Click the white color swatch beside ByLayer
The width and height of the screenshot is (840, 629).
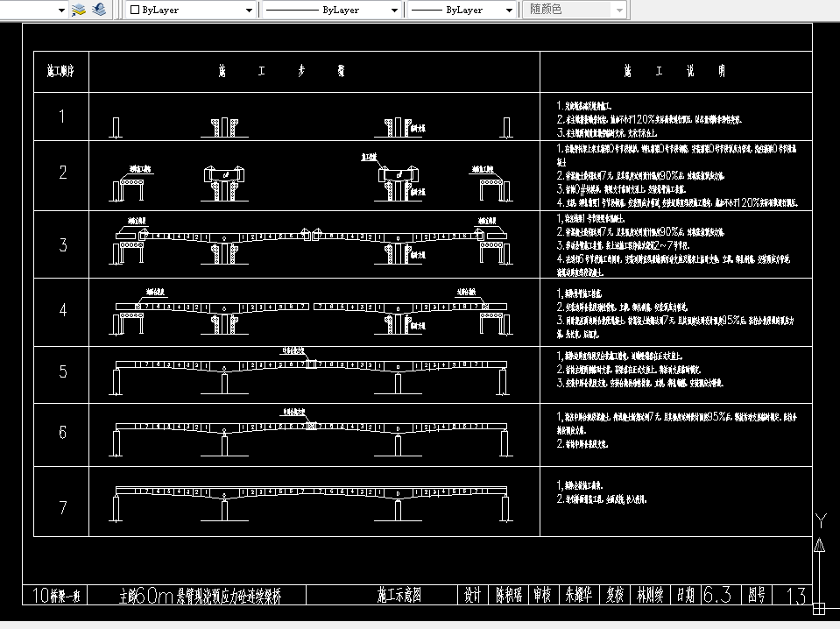(135, 10)
